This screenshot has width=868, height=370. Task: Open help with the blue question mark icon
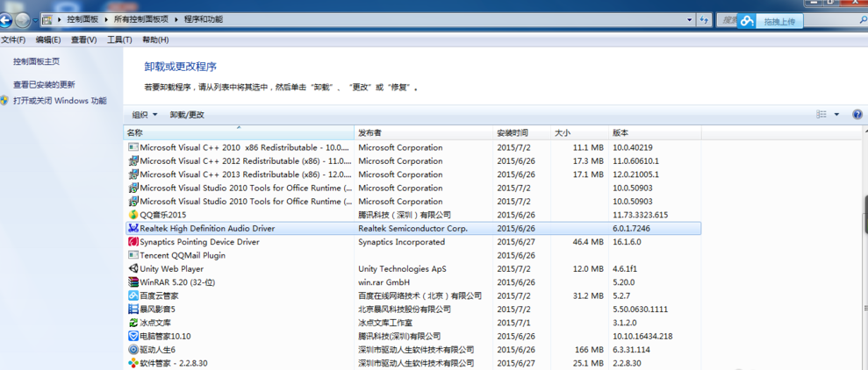click(x=857, y=115)
